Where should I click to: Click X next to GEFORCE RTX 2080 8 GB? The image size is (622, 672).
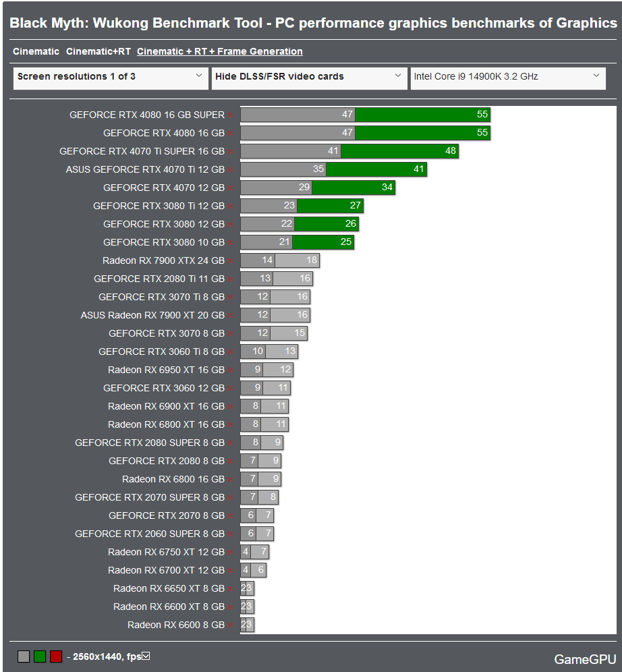click(x=231, y=461)
